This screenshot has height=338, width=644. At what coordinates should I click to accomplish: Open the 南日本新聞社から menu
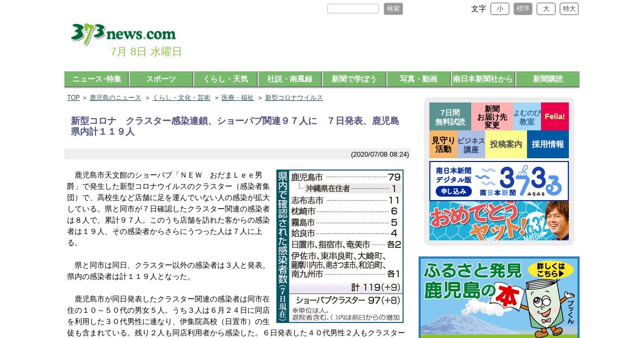click(x=483, y=79)
